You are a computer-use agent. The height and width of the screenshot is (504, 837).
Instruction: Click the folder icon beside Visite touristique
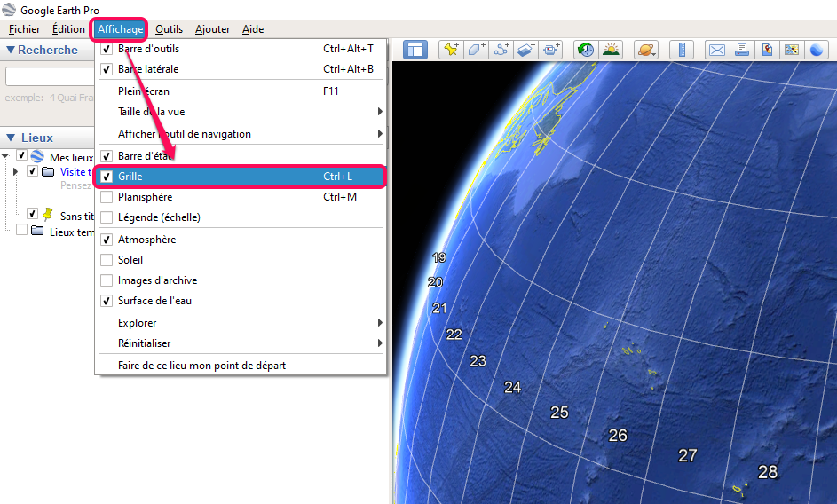pyautogui.click(x=48, y=171)
